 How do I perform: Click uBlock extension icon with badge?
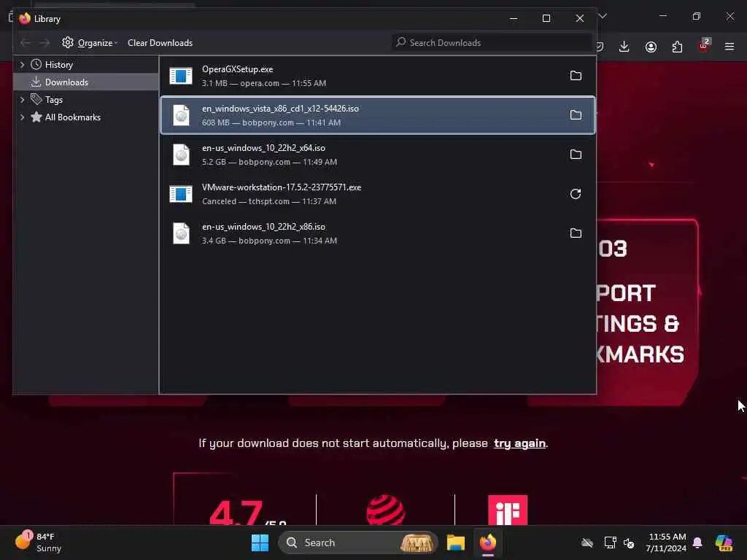pyautogui.click(x=704, y=45)
